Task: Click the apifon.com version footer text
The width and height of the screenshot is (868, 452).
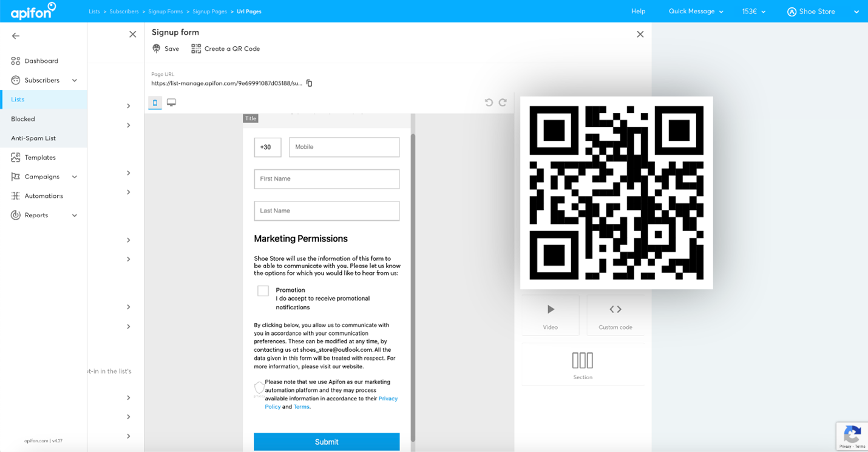Action: 43,441
